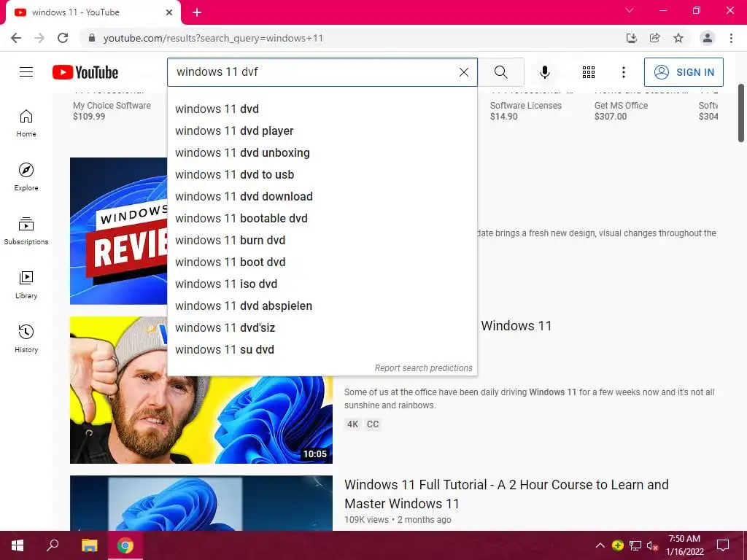Viewport: 747px width, 560px height.
Task: Open a new browser tab
Action: click(x=197, y=12)
